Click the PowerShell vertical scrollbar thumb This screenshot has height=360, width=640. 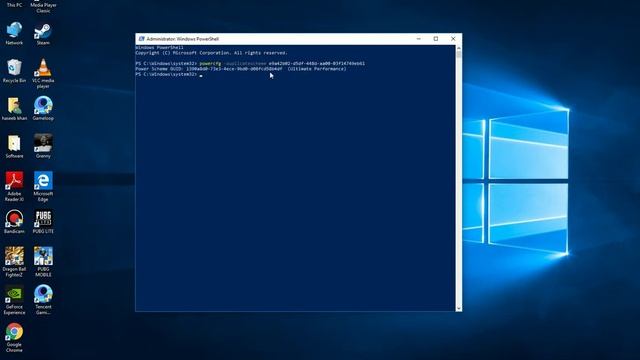459,54
